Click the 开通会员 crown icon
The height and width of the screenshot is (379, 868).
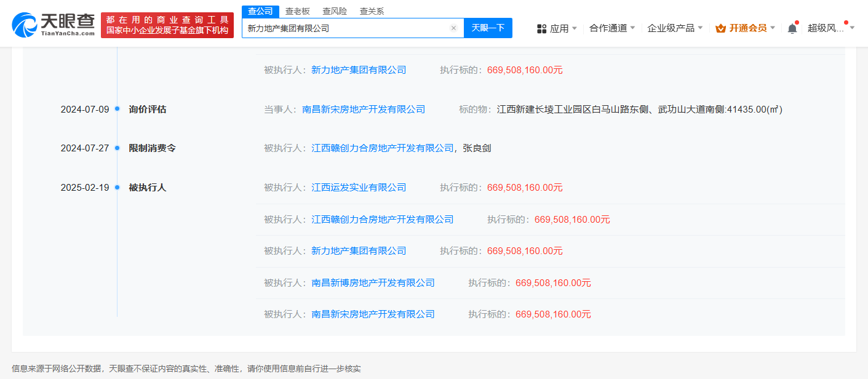point(720,28)
